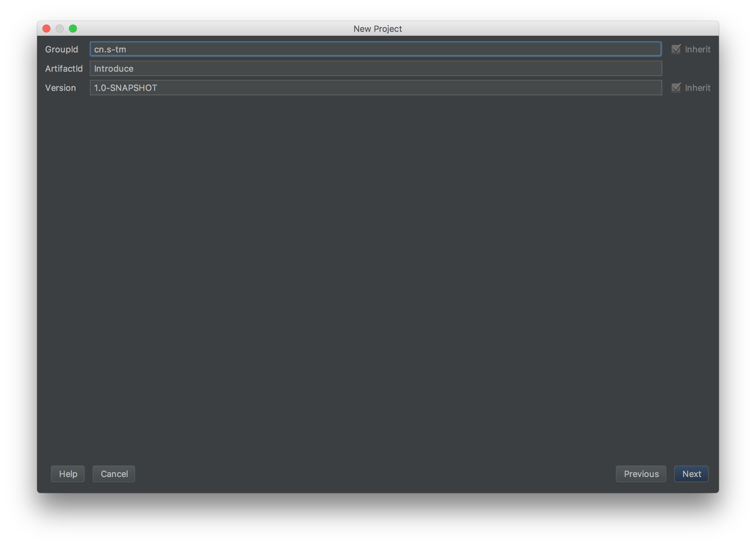
Task: Toggle the Version Inherit checkbox
Action: (675, 88)
